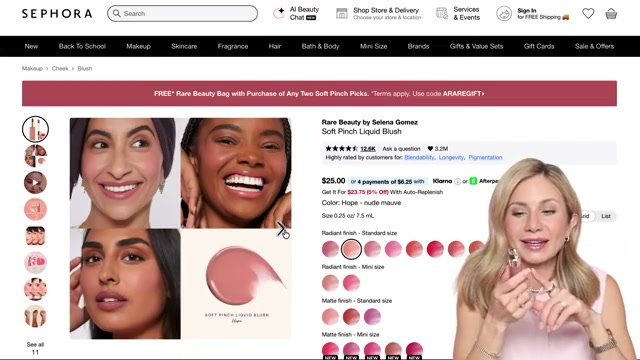Select fourth pink Radiant Standard swatch
The width and height of the screenshot is (640, 360).
[x=393, y=249]
